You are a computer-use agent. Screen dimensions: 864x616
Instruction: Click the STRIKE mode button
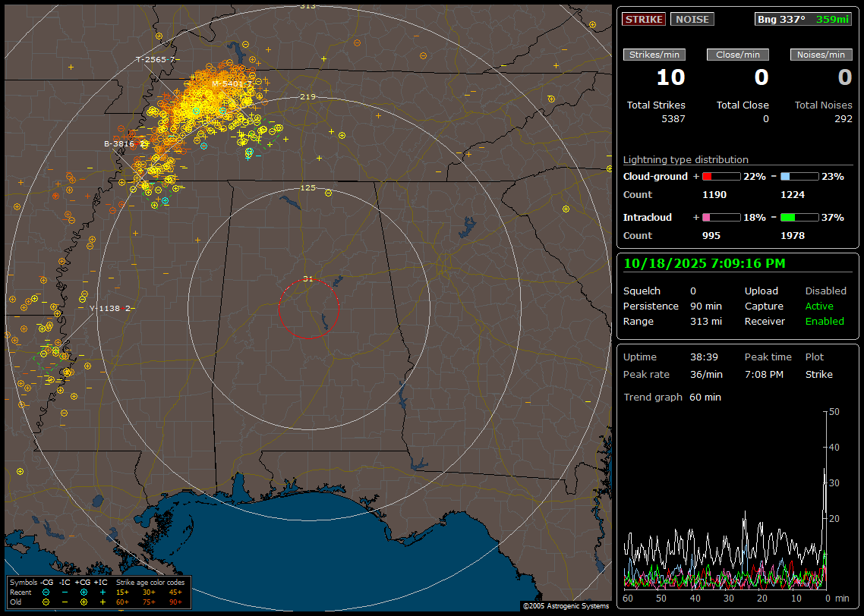[x=644, y=19]
